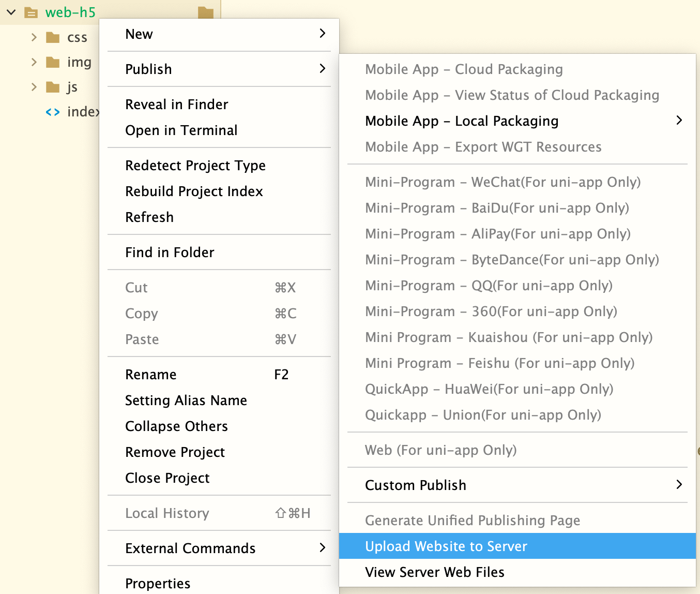Open the New submenu
The image size is (700, 594).
click(x=219, y=34)
